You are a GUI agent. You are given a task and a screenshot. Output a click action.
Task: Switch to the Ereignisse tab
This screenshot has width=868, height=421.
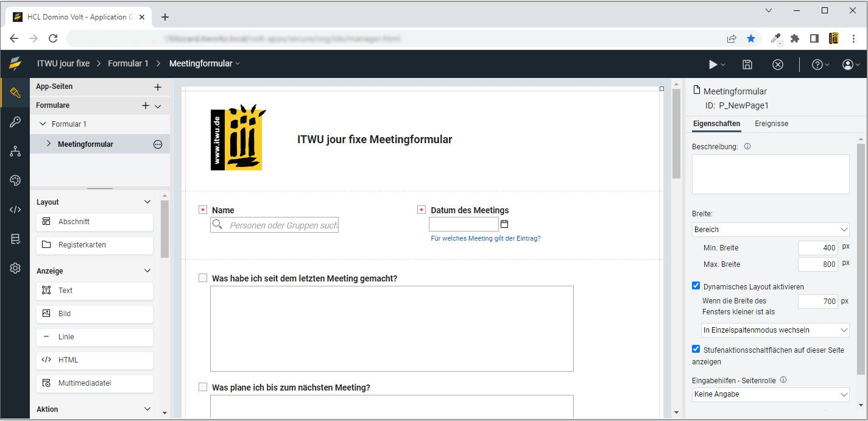click(x=772, y=124)
